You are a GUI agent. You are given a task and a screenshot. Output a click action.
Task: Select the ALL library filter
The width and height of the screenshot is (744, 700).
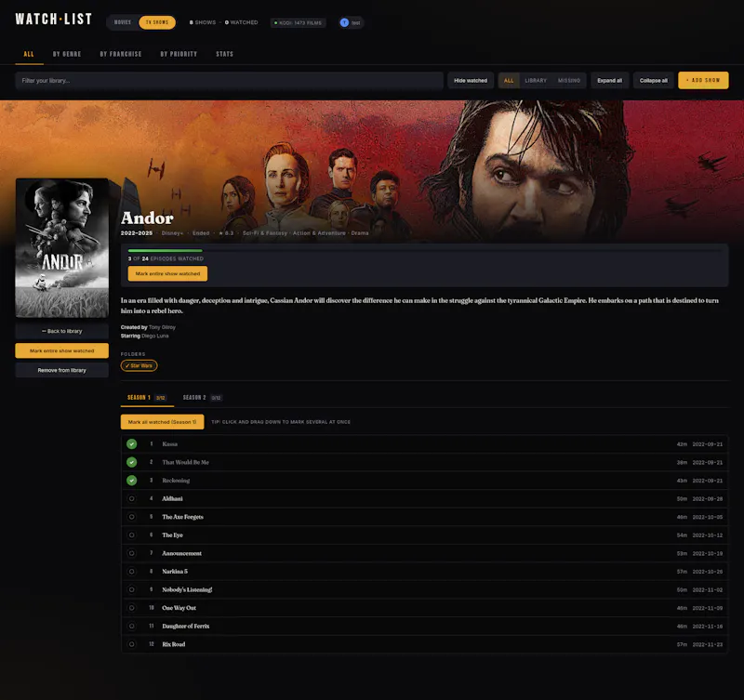[x=509, y=81]
